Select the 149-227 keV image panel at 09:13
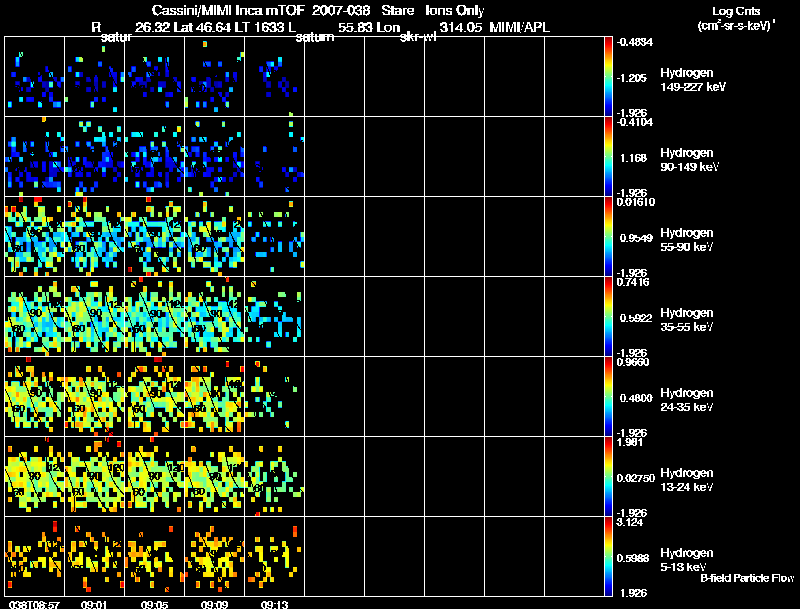 click(x=274, y=77)
